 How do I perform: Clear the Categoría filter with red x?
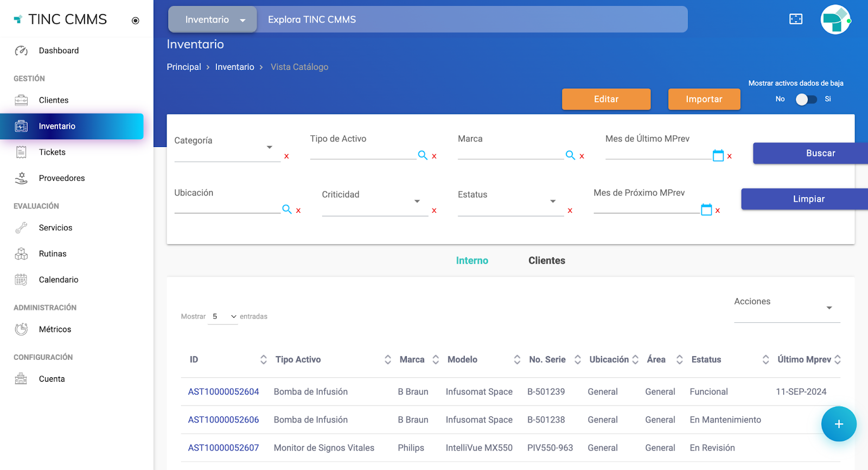(x=286, y=156)
